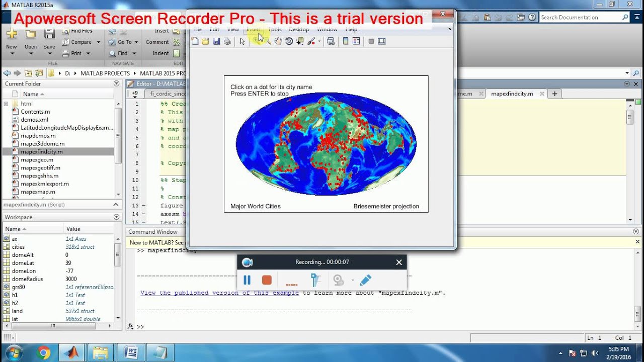
Task: Select the Pan hand tool
Action: click(278, 41)
